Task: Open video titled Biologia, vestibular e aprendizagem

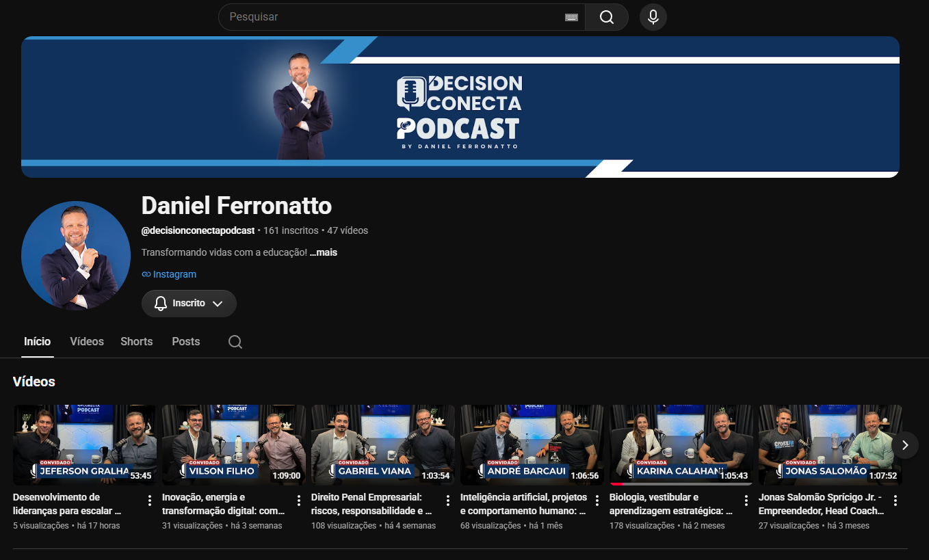Action: (x=671, y=504)
